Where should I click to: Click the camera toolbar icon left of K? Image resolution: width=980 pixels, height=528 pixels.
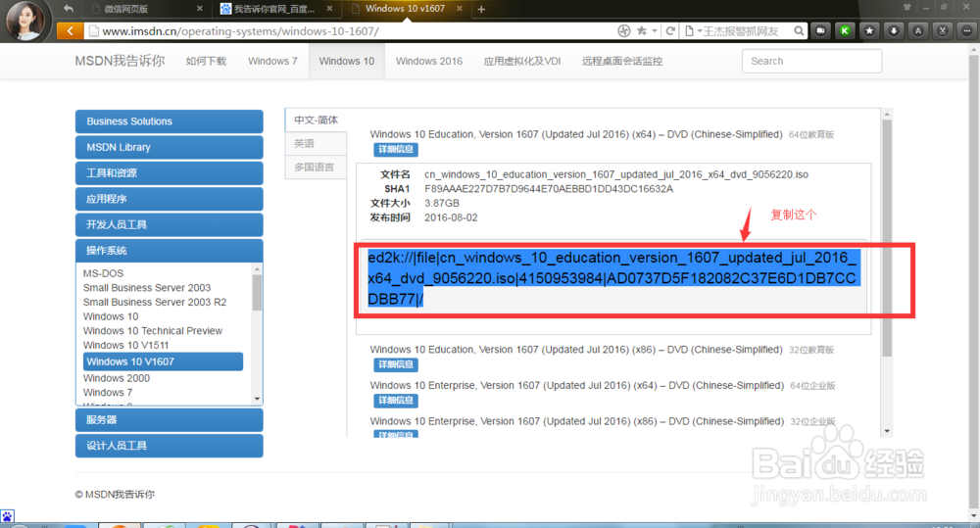click(820, 30)
